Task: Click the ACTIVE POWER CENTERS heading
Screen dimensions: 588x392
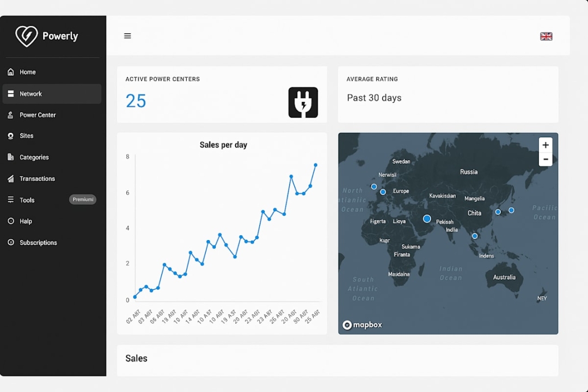Action: (x=163, y=79)
